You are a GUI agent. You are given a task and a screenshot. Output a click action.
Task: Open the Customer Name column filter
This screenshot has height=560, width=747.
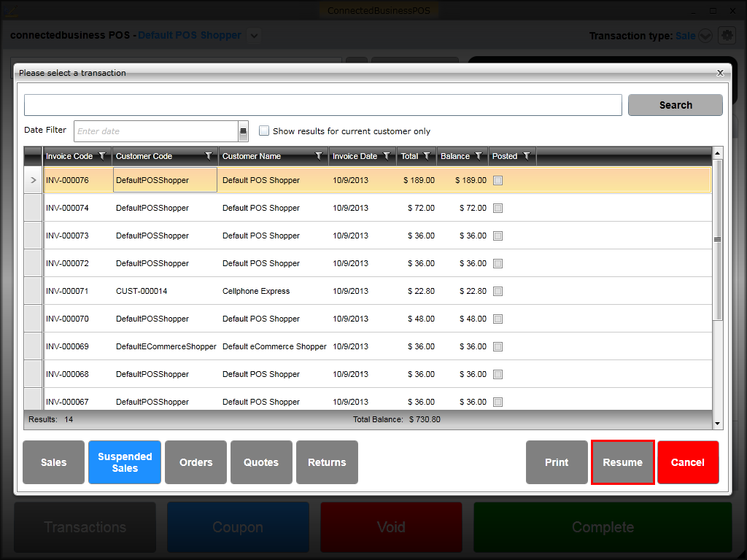tap(319, 156)
